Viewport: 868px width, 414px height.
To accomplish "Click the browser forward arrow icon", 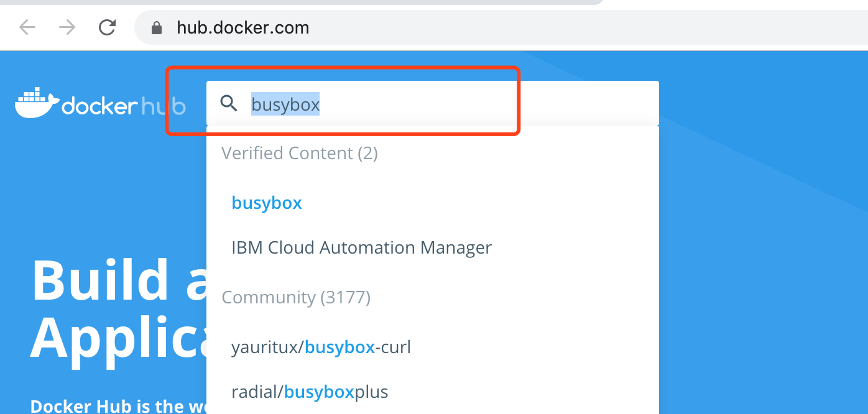I will 67,27.
